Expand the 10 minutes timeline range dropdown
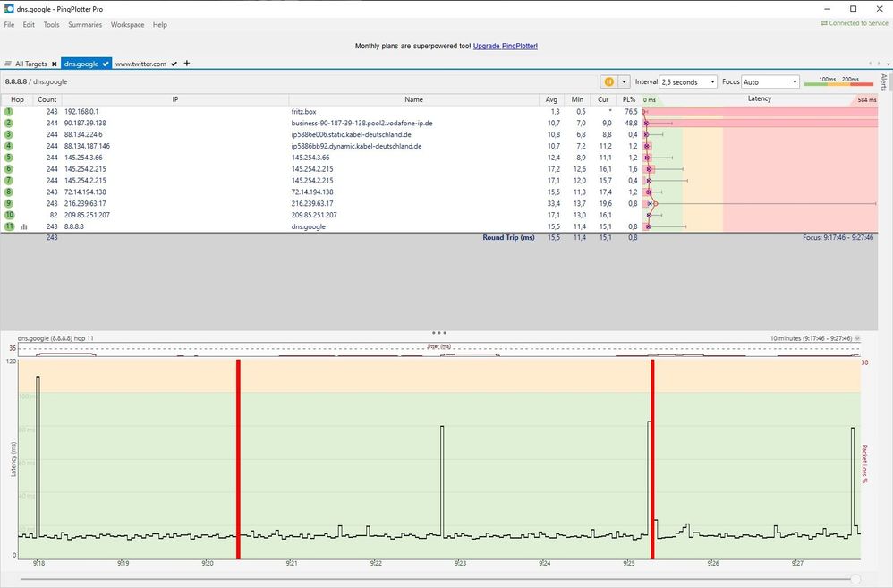 857,339
